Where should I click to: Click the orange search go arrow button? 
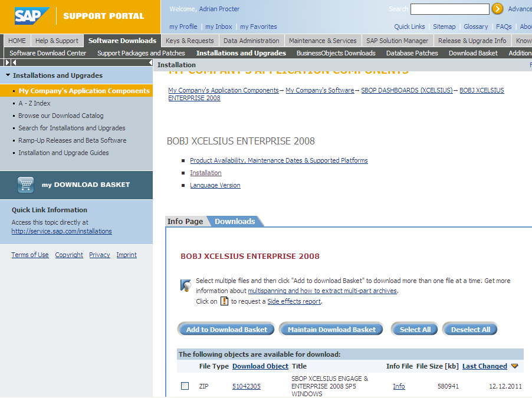coord(497,9)
